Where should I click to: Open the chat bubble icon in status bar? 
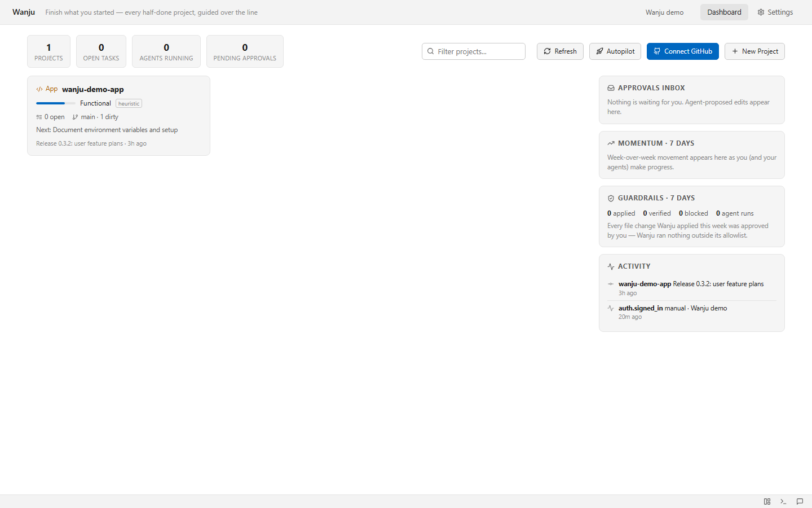(800, 501)
